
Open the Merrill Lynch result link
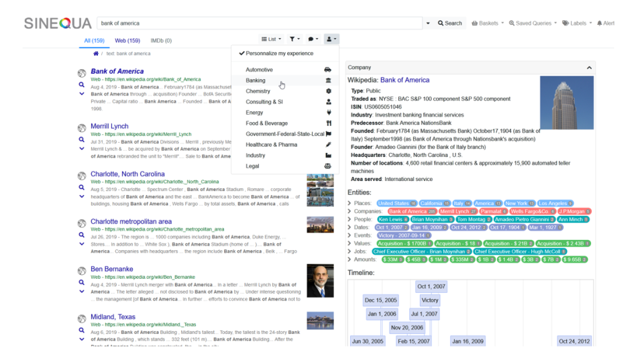pyautogui.click(x=109, y=126)
